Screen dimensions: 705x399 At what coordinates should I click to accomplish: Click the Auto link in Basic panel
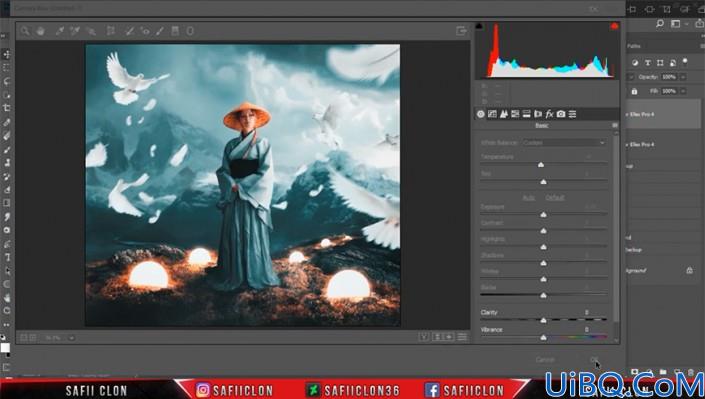click(528, 197)
